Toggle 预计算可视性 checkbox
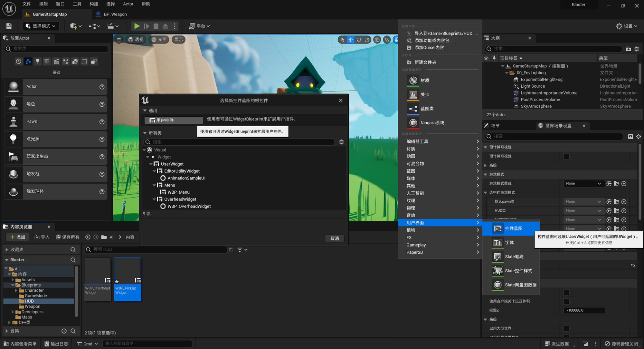The image size is (644, 349). (566, 156)
